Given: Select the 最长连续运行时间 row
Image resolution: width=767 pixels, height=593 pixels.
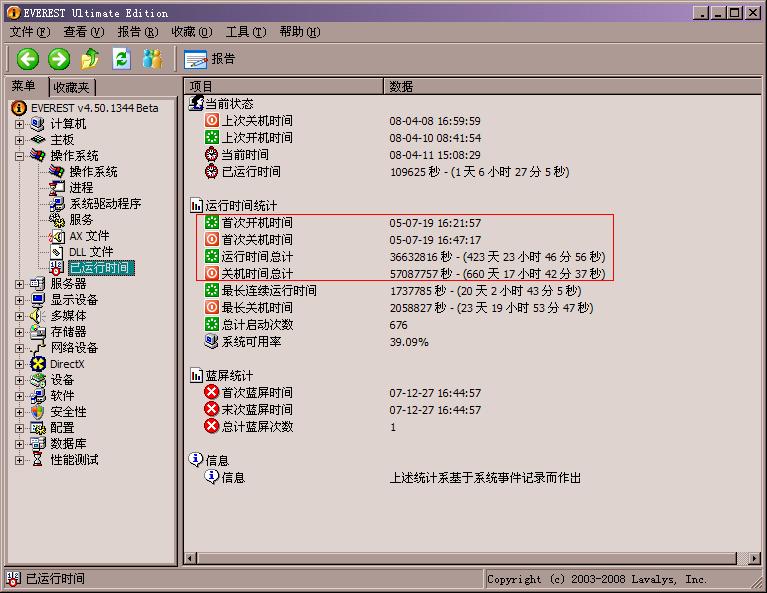Looking at the screenshot, I should tap(393, 291).
